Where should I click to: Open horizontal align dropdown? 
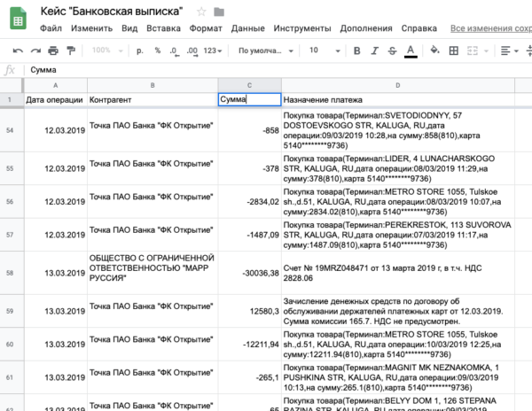pos(510,50)
